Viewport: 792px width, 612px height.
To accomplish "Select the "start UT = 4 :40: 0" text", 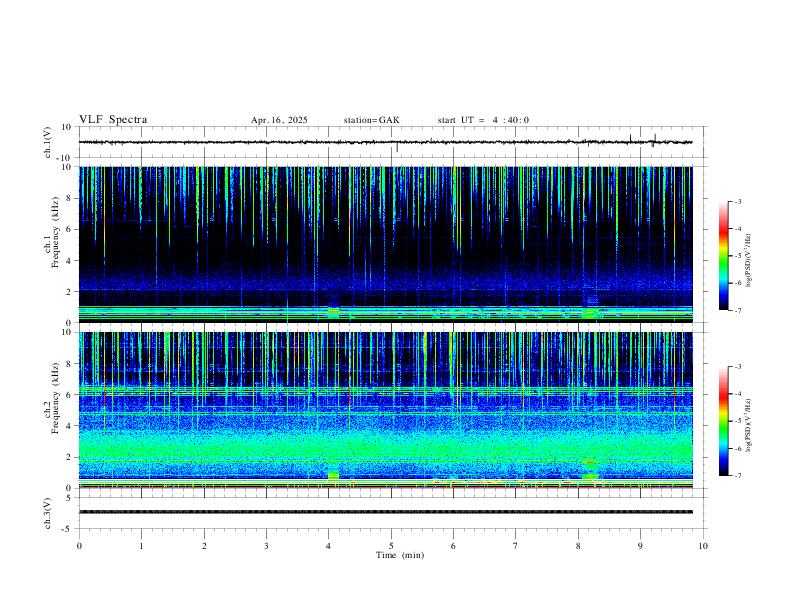I will 483,120.
